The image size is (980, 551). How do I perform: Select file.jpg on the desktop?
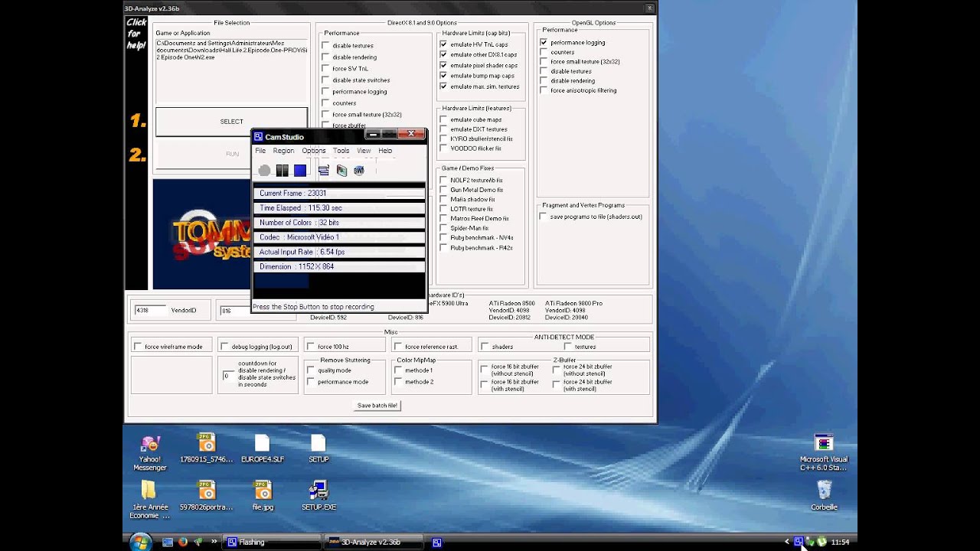pyautogui.click(x=263, y=496)
